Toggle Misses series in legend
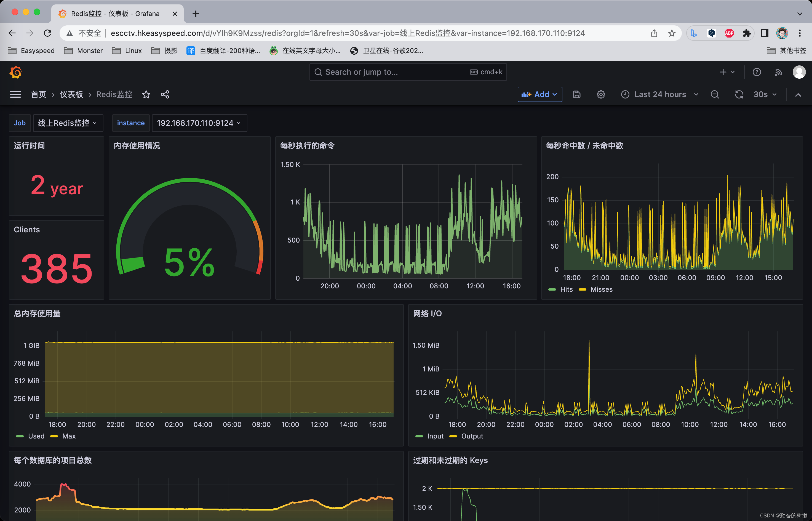The height and width of the screenshot is (521, 812). (601, 289)
